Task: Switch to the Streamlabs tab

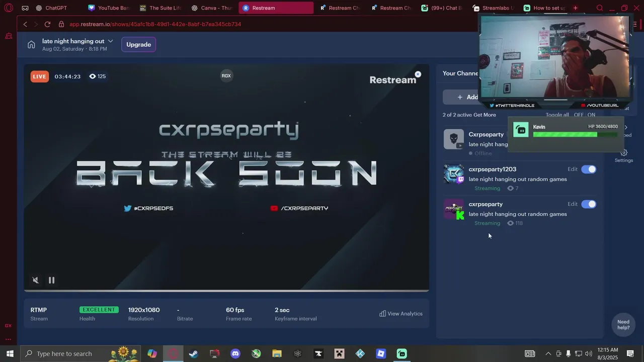Action: [494, 8]
